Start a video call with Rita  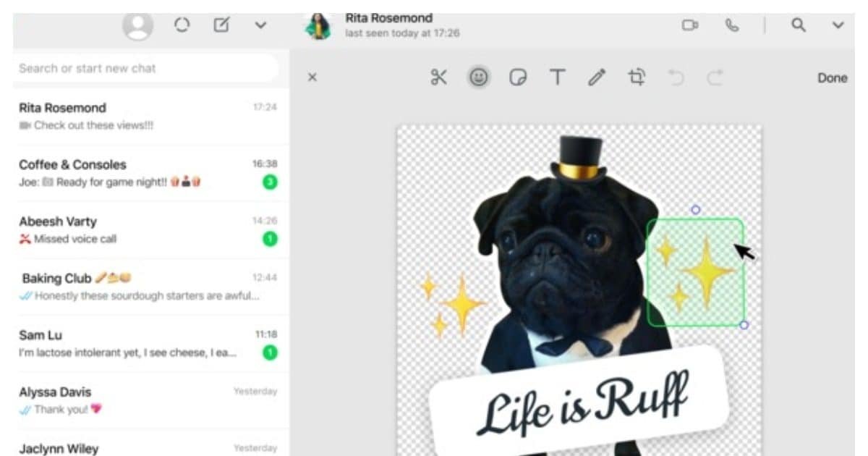coord(689,25)
